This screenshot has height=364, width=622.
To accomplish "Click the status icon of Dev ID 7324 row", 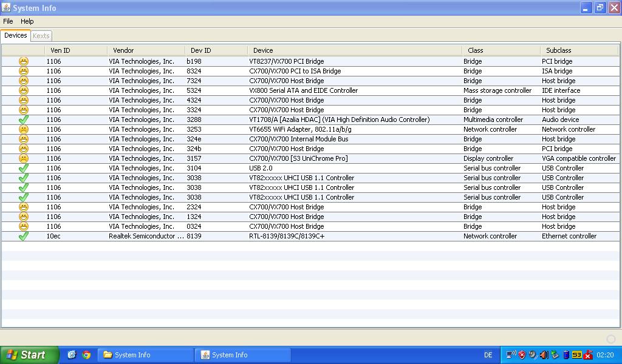I will point(24,81).
